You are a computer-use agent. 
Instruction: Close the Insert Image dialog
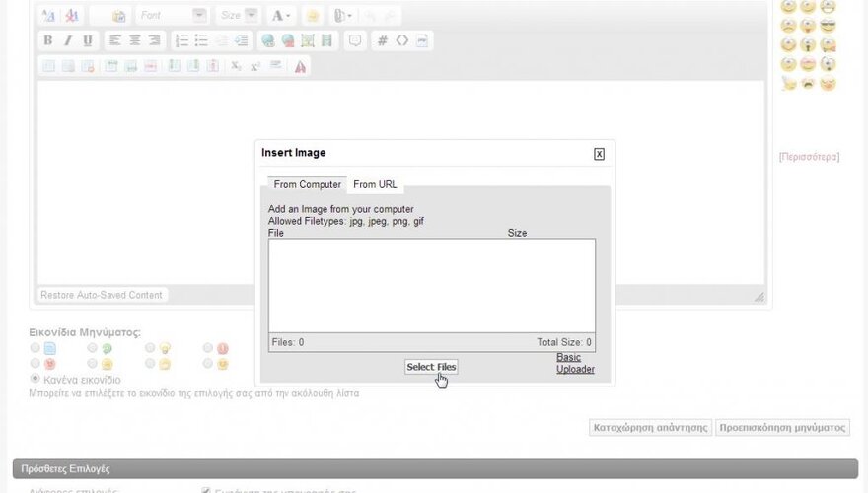(x=599, y=154)
